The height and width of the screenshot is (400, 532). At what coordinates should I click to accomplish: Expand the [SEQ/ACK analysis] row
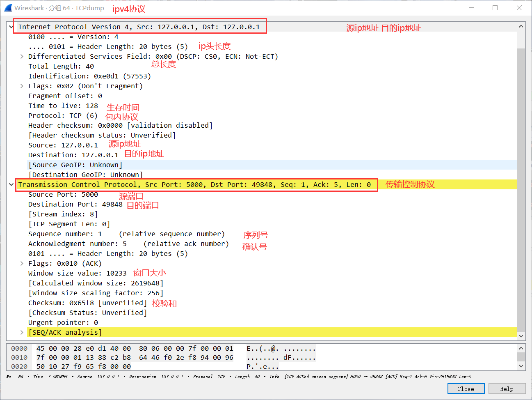click(22, 332)
